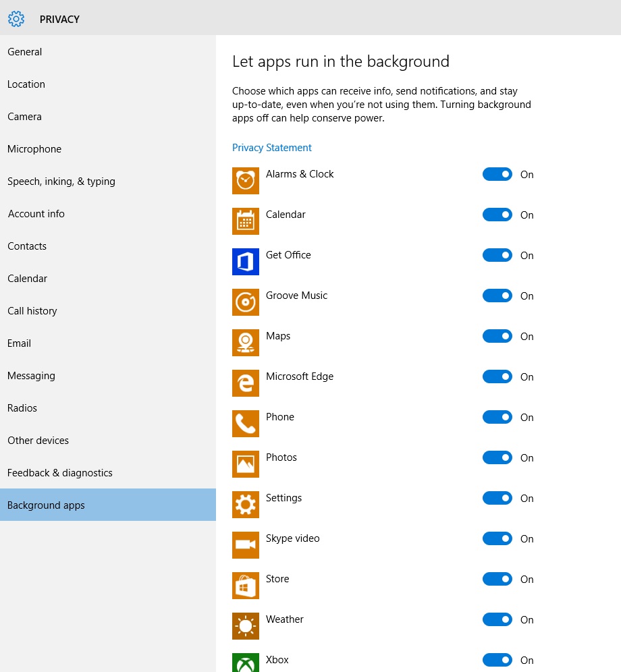
Task: Switch off the Get Office toggle
Action: 497,255
